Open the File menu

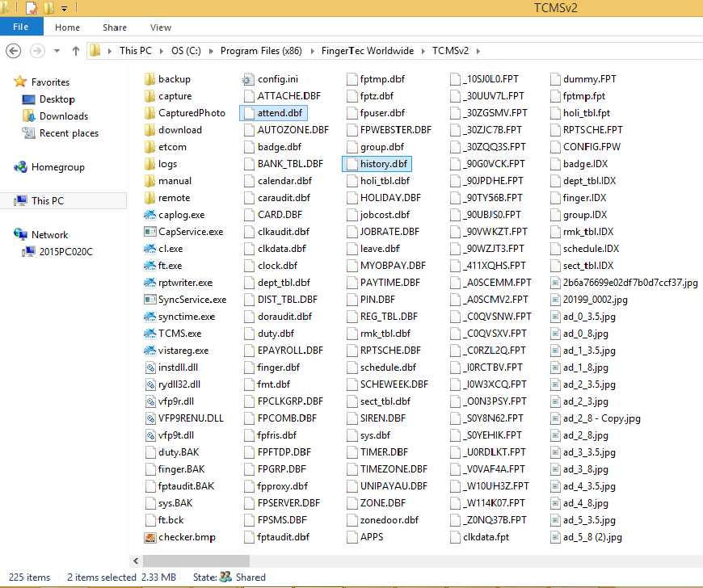tap(21, 27)
